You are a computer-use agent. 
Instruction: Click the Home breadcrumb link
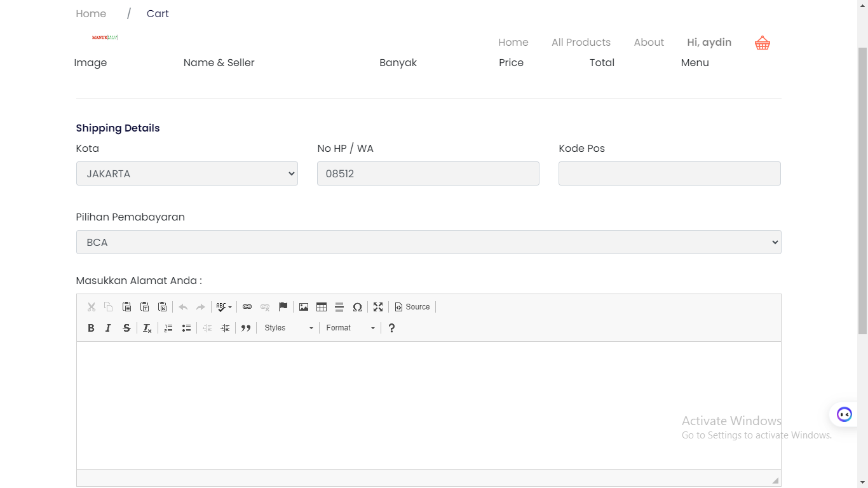click(91, 14)
